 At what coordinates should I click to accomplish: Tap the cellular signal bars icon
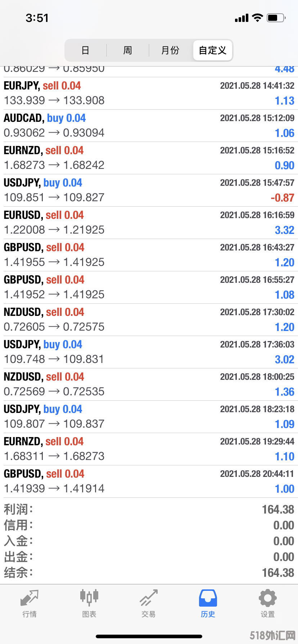click(241, 18)
